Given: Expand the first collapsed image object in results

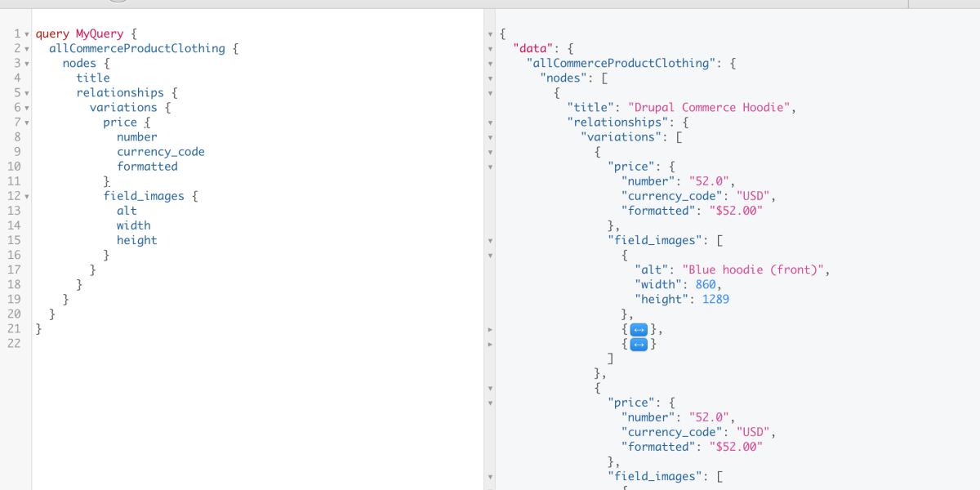Looking at the screenshot, I should (x=639, y=329).
